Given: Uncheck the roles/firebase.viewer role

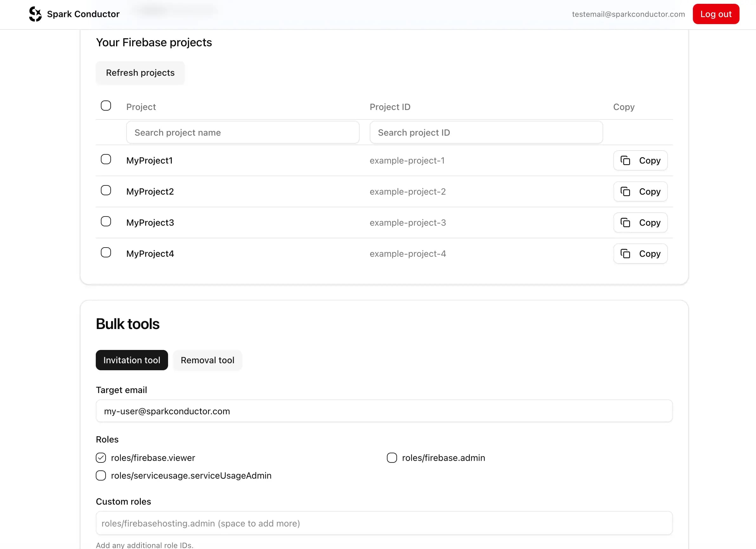Looking at the screenshot, I should 100,458.
